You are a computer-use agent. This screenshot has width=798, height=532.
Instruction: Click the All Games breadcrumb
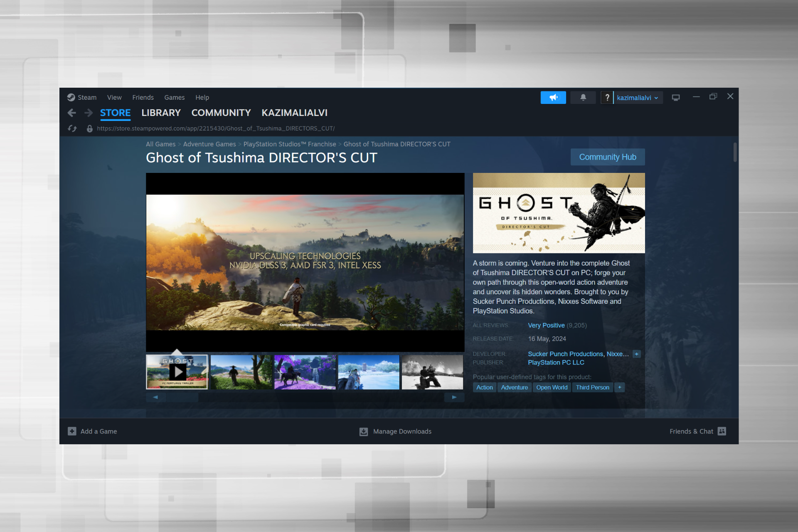pyautogui.click(x=160, y=144)
